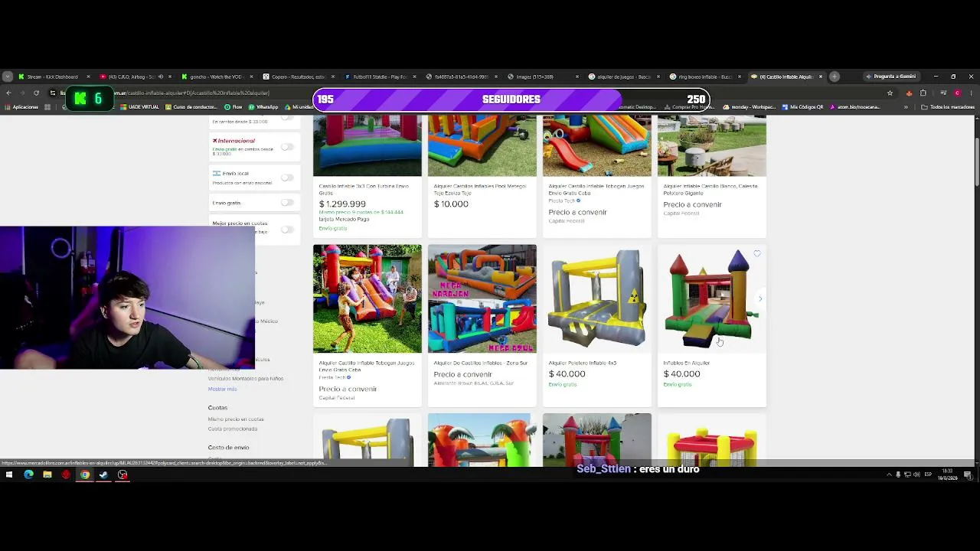Open the goncho Watch the VOD tab
Viewport: 980px width, 551px height.
tap(217, 77)
